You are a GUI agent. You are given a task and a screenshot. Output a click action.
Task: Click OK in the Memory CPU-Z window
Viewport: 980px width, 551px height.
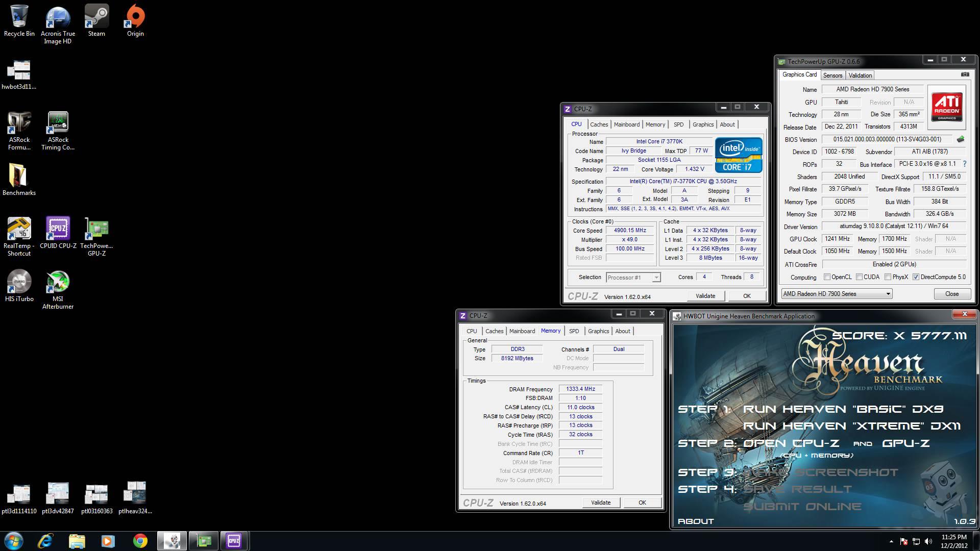pyautogui.click(x=642, y=503)
